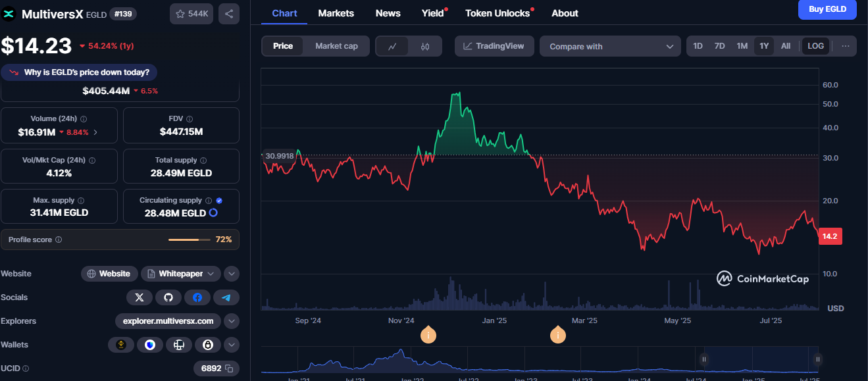Click Vol/Mkt Cap info icon
The height and width of the screenshot is (381, 868).
(x=92, y=160)
